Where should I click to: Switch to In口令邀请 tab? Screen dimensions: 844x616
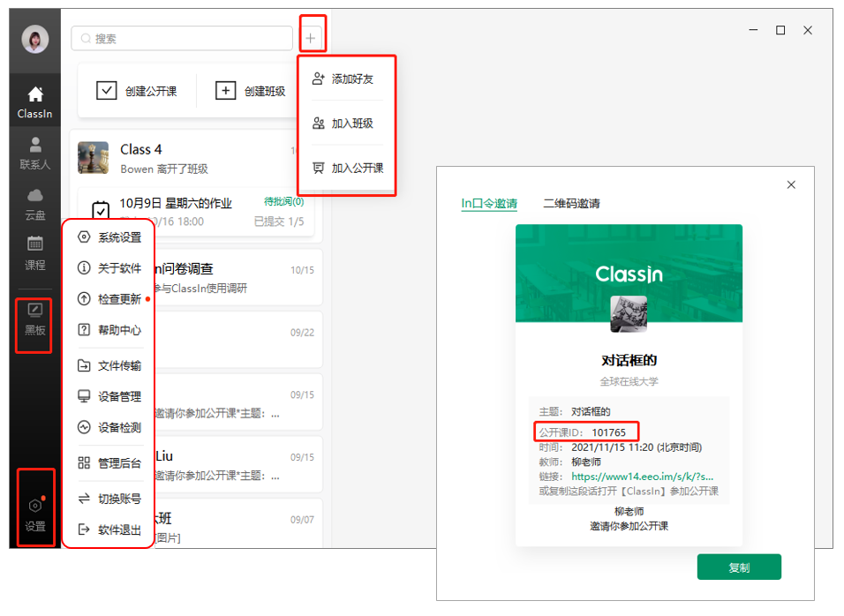489,203
